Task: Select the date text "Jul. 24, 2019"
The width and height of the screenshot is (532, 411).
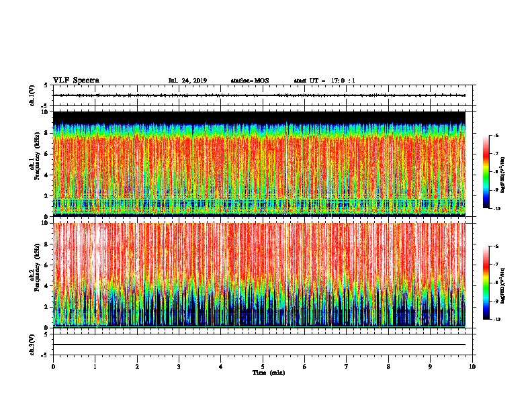Action: pyautogui.click(x=187, y=81)
